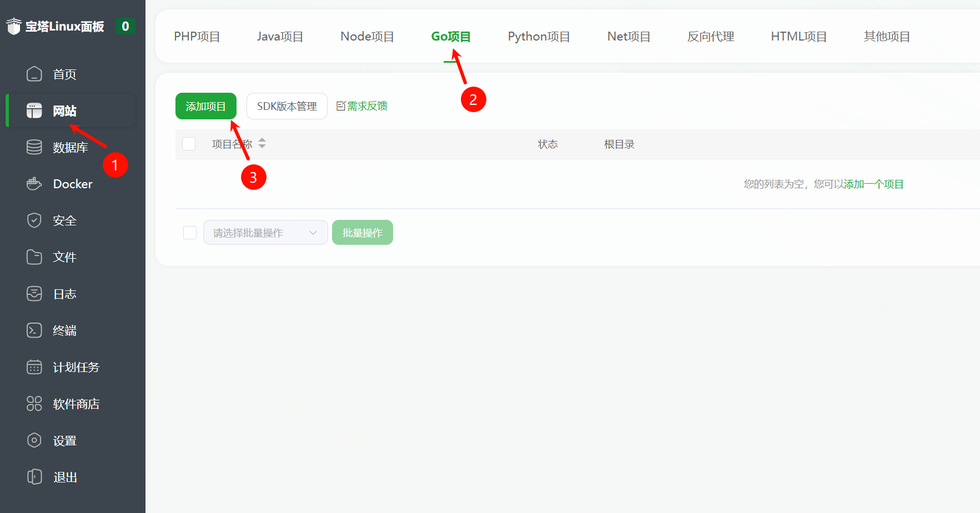Open SDK版本管理 button
The image size is (980, 513).
(287, 106)
